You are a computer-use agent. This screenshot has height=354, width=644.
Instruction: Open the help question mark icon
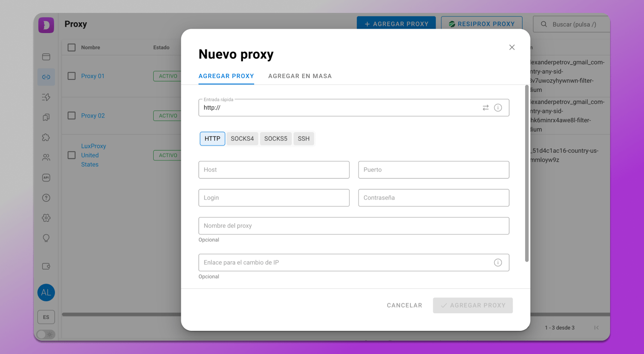point(46,198)
